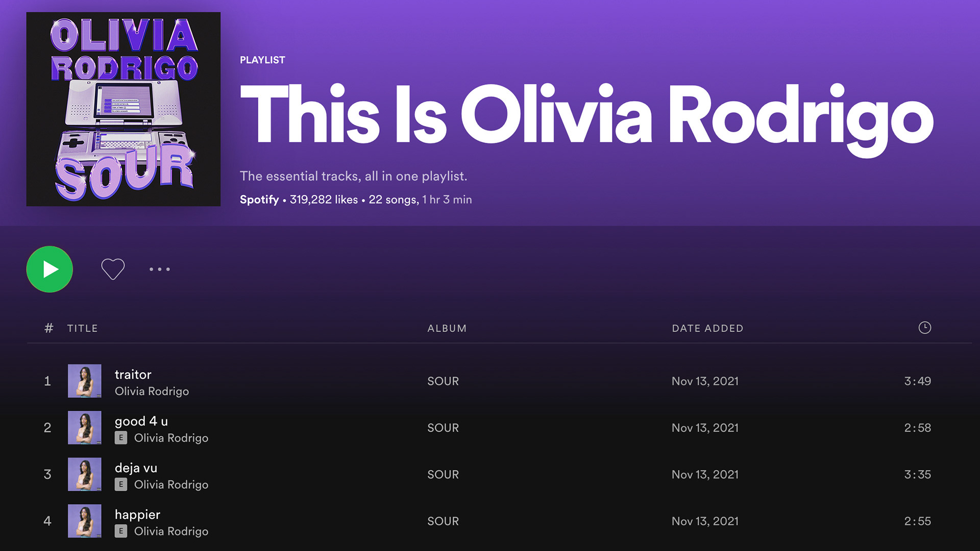Click the Spotify owner link
Viewport: 980px width, 551px height.
(259, 199)
